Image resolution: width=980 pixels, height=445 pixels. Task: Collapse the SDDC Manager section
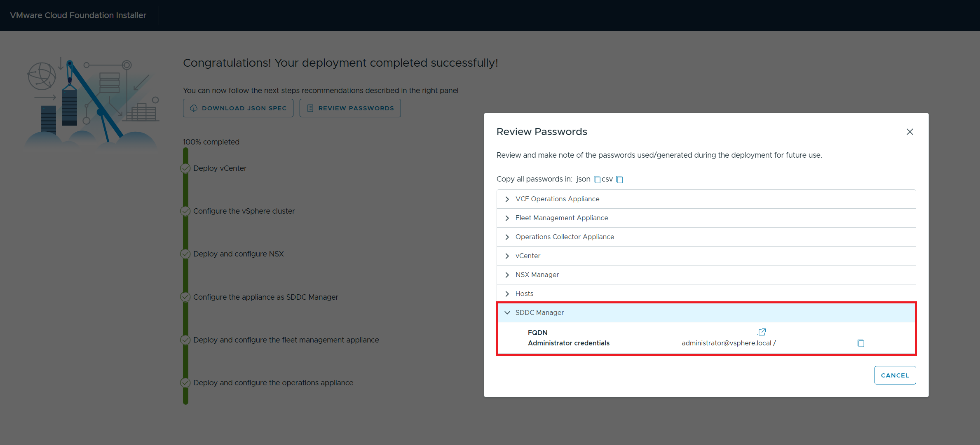click(x=507, y=313)
